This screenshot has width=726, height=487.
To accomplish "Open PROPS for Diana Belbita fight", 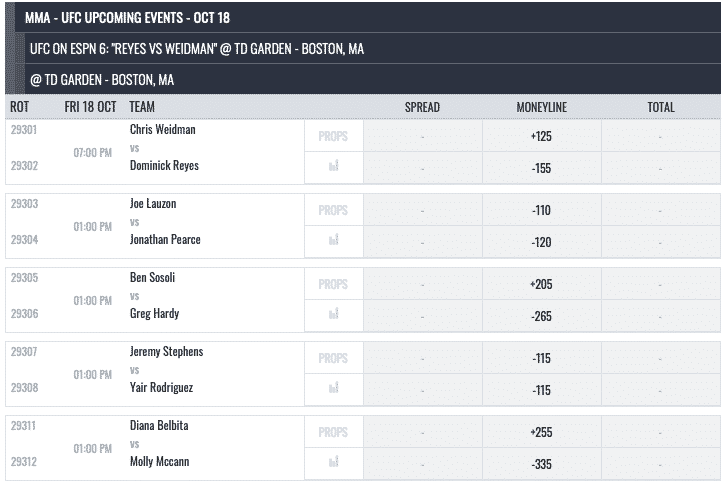I will [333, 432].
